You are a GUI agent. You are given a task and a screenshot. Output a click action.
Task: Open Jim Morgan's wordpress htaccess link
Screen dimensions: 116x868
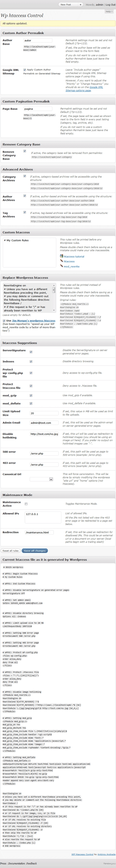34,321
